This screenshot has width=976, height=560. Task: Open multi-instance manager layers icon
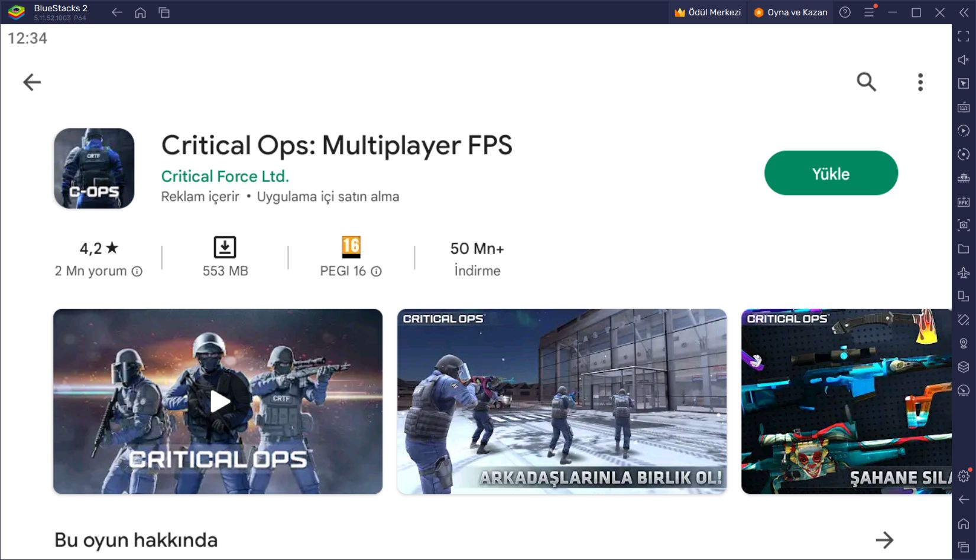click(964, 367)
